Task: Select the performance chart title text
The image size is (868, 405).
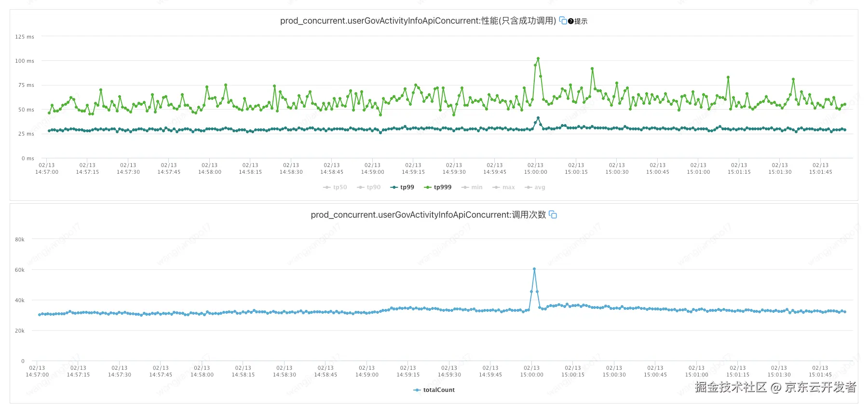Action: [418, 21]
